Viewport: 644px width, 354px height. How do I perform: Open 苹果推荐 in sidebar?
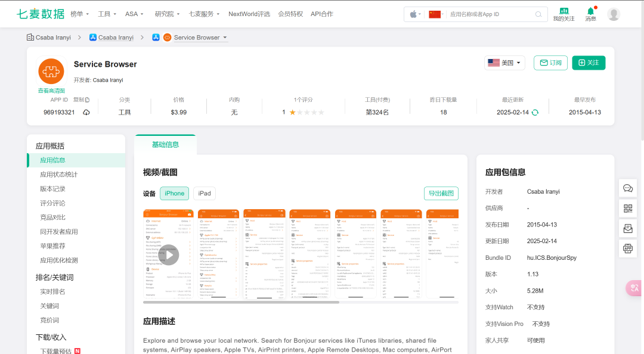(x=52, y=246)
